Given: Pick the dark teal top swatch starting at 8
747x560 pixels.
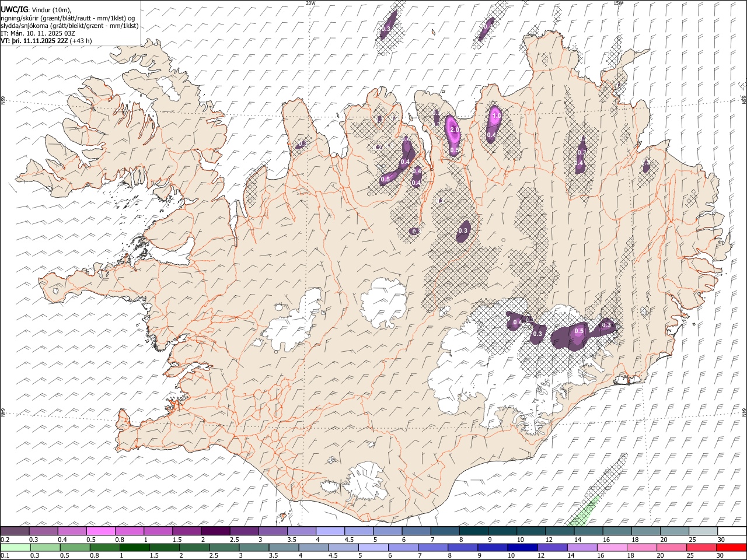Looking at the screenshot, I should [x=474, y=531].
